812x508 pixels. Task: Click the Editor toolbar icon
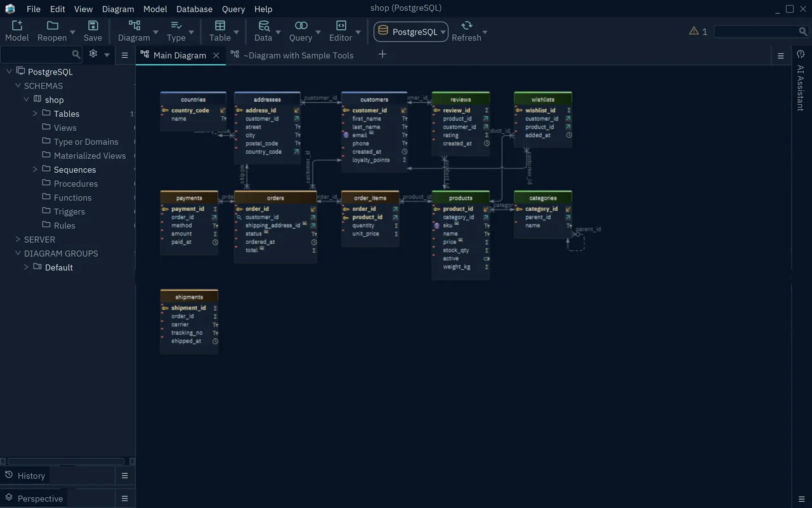click(341, 25)
